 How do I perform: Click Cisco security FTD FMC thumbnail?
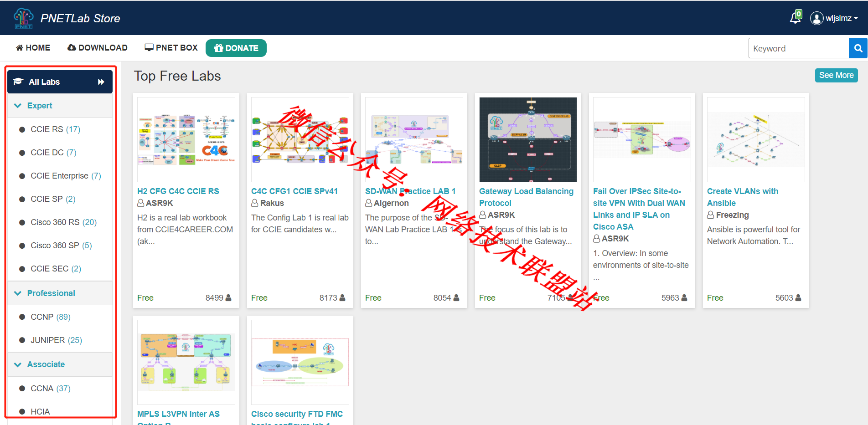pos(300,362)
